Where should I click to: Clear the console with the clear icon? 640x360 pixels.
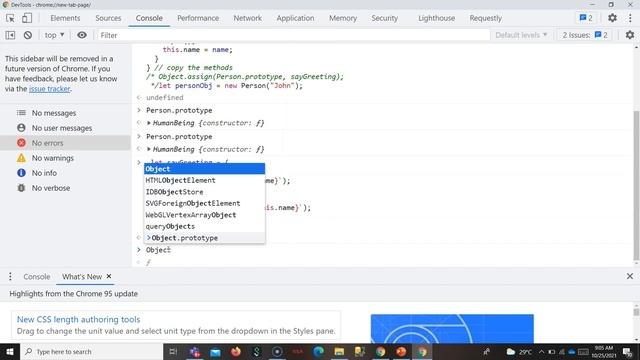28,35
